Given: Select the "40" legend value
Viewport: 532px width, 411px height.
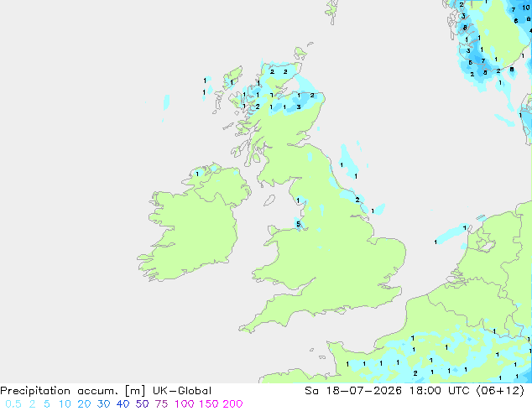Looking at the screenshot, I should [x=123, y=404].
